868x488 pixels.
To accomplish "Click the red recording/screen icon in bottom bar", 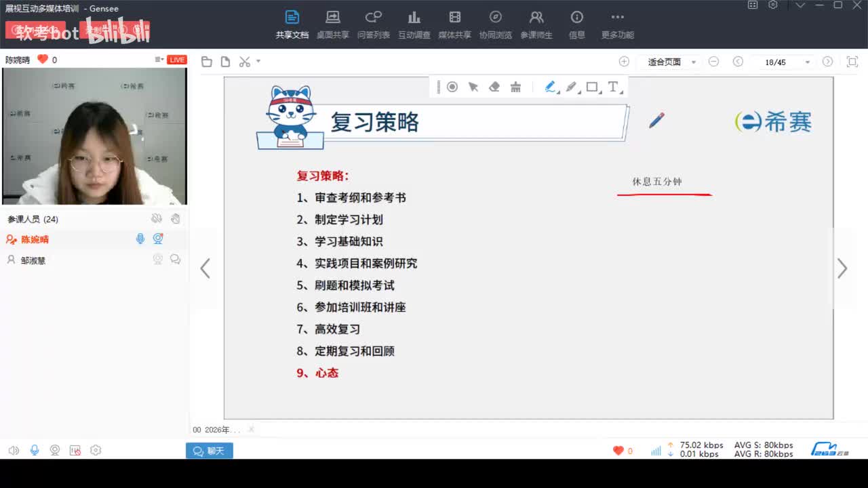I will (75, 450).
